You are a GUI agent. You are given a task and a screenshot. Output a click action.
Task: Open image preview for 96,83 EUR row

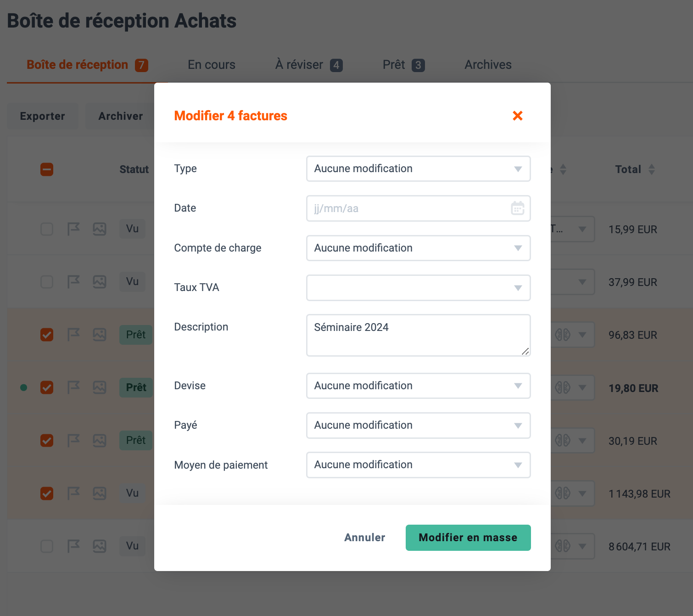100,334
